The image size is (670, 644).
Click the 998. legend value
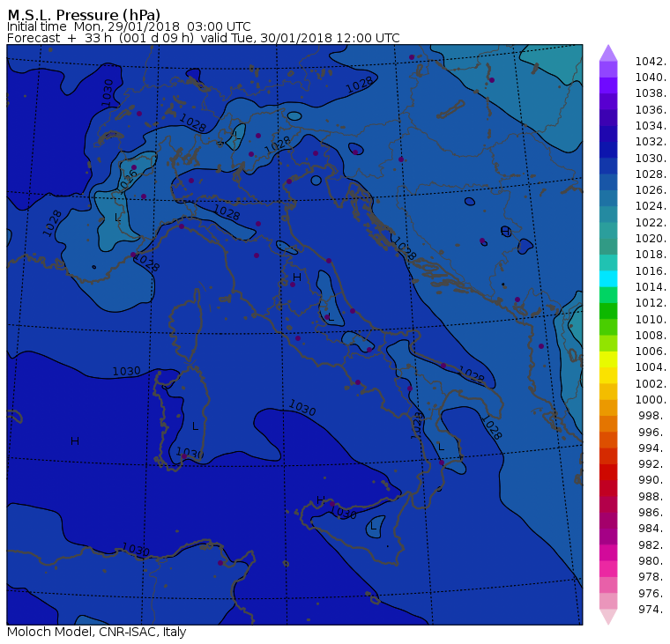(x=652, y=416)
